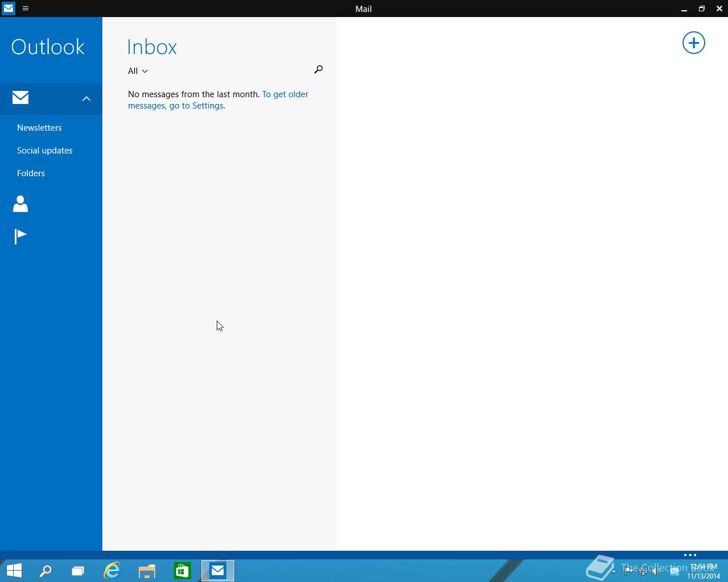Open the network tray icon
This screenshot has width=728, height=582.
coord(643,571)
